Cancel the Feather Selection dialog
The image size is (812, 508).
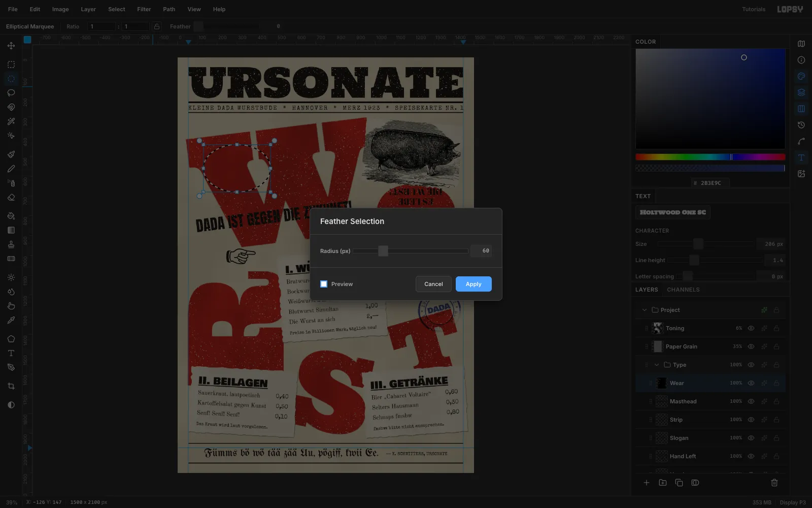433,284
